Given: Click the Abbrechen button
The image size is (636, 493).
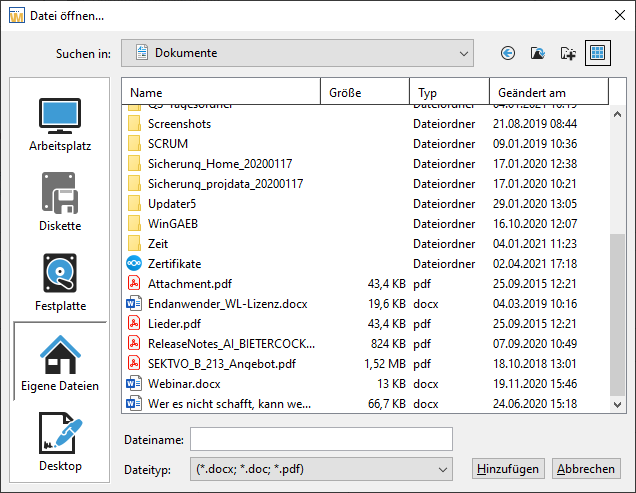Looking at the screenshot, I should [x=588, y=469].
